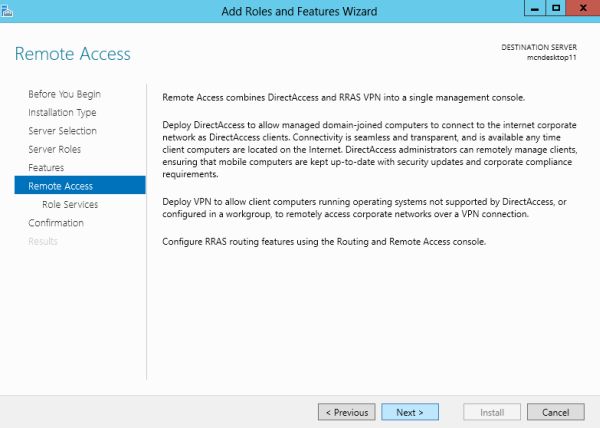Screen dimensions: 600x428
Task: Proceed with the Next button
Action: tap(409, 412)
